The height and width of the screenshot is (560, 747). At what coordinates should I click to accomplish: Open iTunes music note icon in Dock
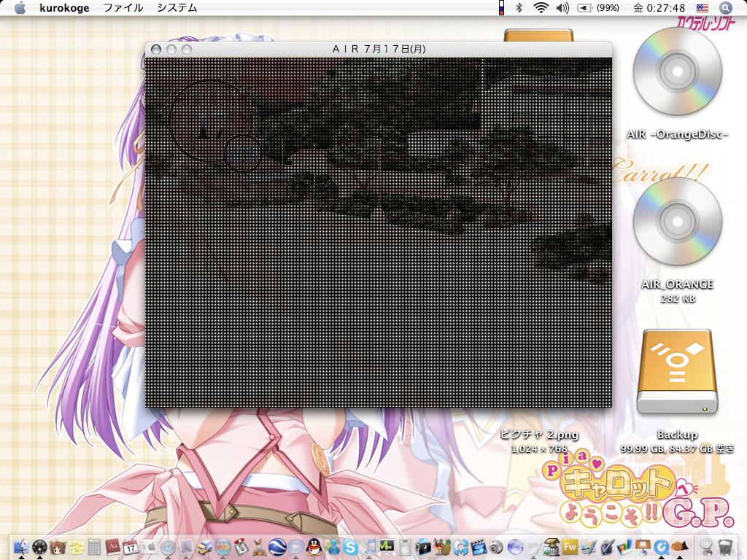(x=368, y=547)
